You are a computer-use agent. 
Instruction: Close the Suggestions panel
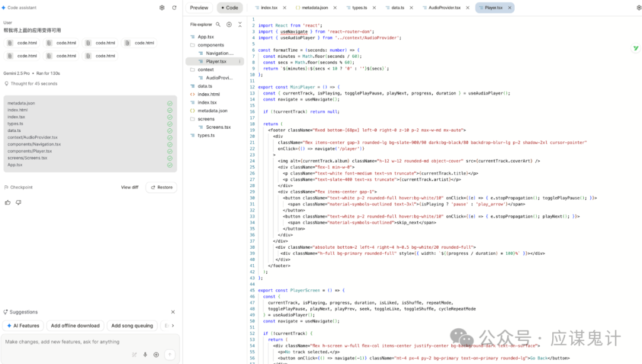coord(173,312)
